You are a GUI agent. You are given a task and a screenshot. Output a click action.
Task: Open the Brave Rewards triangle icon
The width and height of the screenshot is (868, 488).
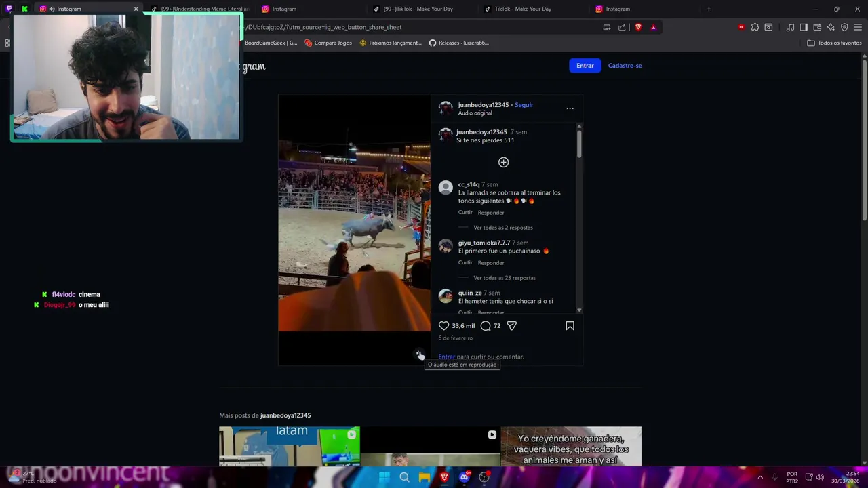tap(653, 27)
